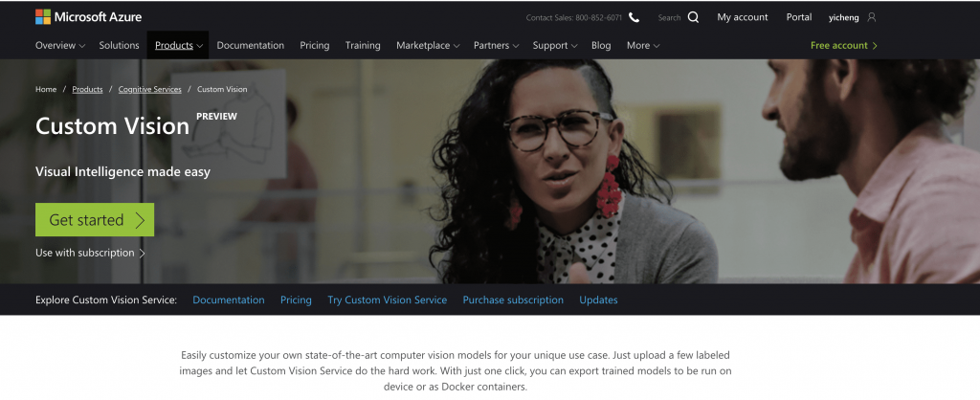Click the arrow icon on Get started
Image resolution: width=980 pixels, height=400 pixels.
pyautogui.click(x=140, y=220)
